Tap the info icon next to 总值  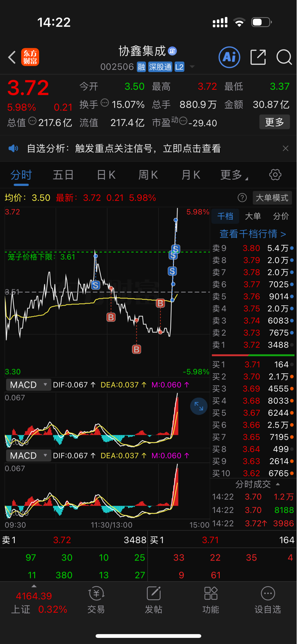[x=32, y=121]
